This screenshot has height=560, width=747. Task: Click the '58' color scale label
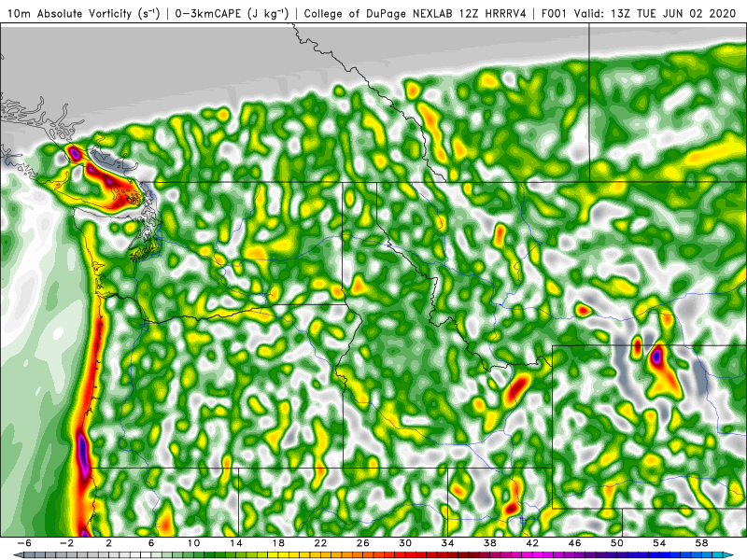(x=702, y=543)
